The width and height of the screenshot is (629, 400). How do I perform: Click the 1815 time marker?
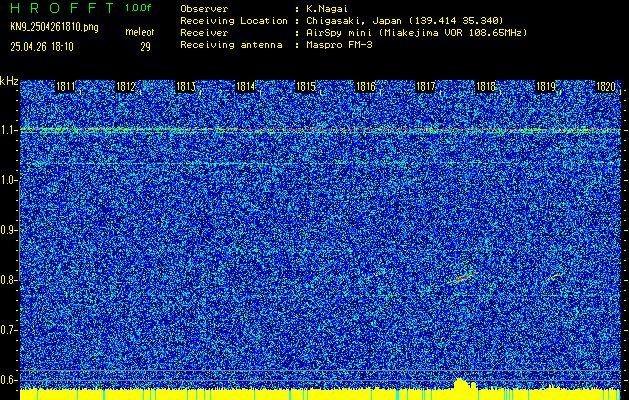(305, 87)
